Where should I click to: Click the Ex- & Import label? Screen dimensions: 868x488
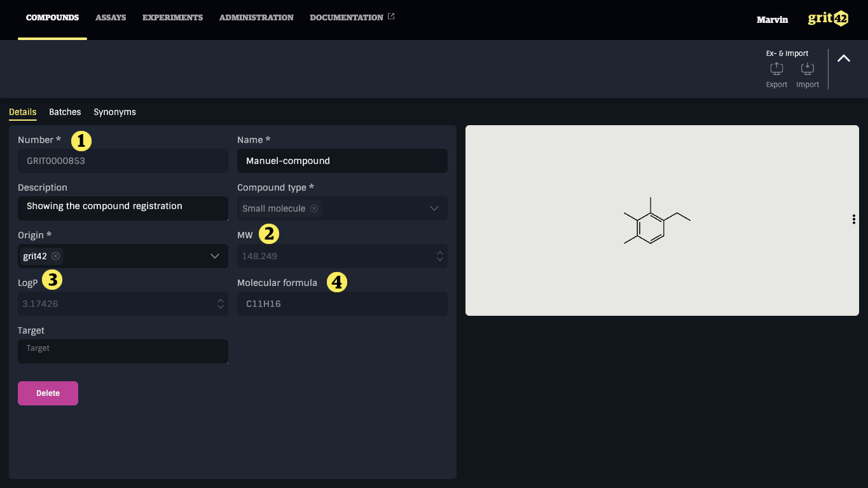(x=787, y=53)
